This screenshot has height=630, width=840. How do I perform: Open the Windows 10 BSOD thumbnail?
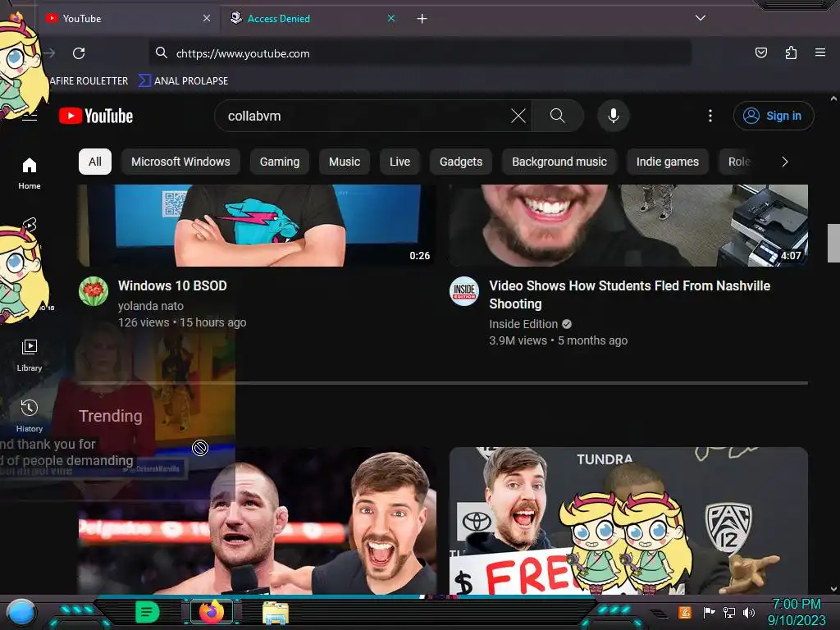click(256, 226)
